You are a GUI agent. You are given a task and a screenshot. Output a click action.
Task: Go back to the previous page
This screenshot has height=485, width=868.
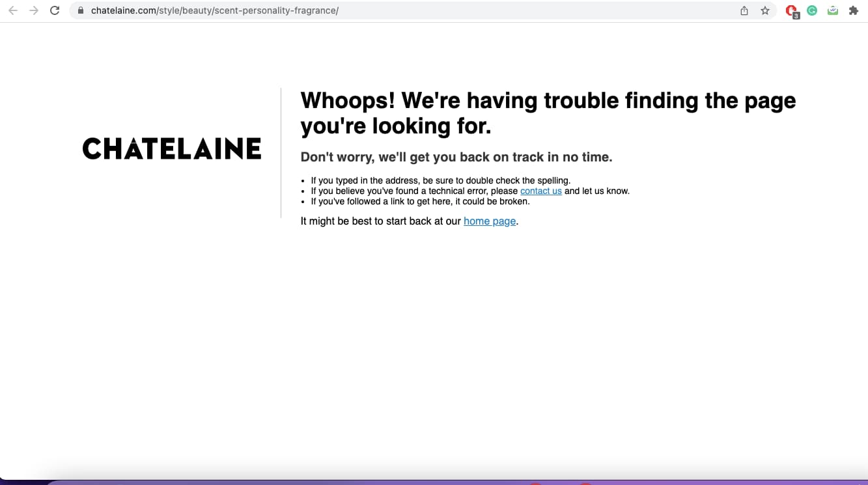tap(13, 10)
